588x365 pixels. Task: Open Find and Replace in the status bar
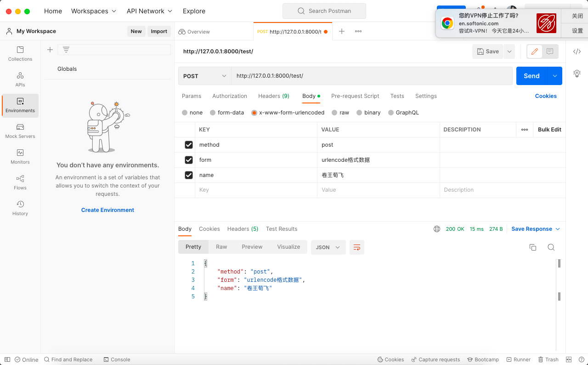click(x=68, y=359)
